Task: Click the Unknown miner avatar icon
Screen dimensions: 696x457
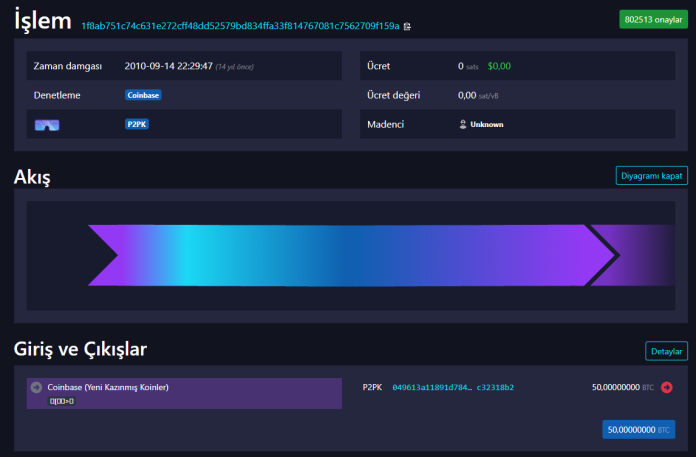Action: [x=462, y=125]
